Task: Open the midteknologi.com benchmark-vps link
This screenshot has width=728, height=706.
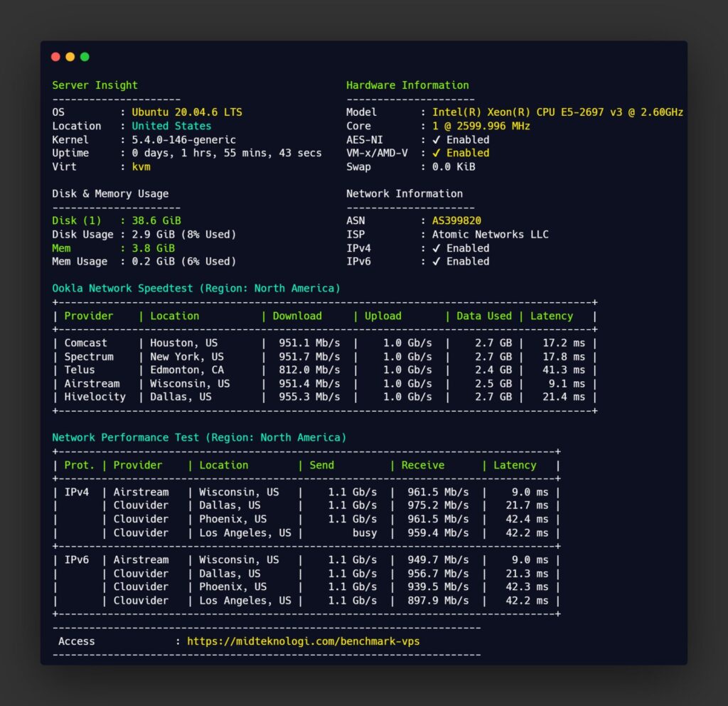Action: tap(303, 642)
